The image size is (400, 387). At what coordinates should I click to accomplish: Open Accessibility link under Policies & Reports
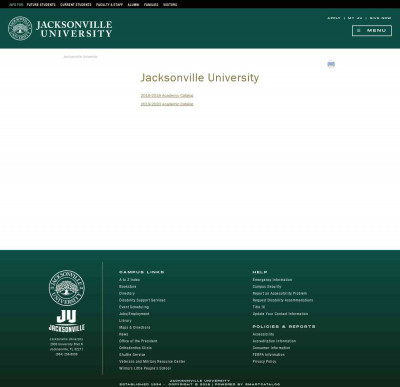(x=263, y=334)
